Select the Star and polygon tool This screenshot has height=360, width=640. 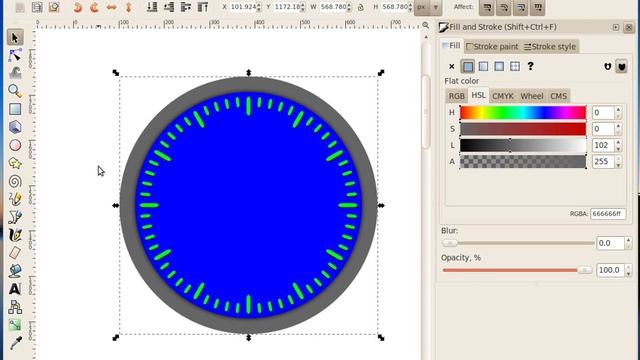coord(15,163)
